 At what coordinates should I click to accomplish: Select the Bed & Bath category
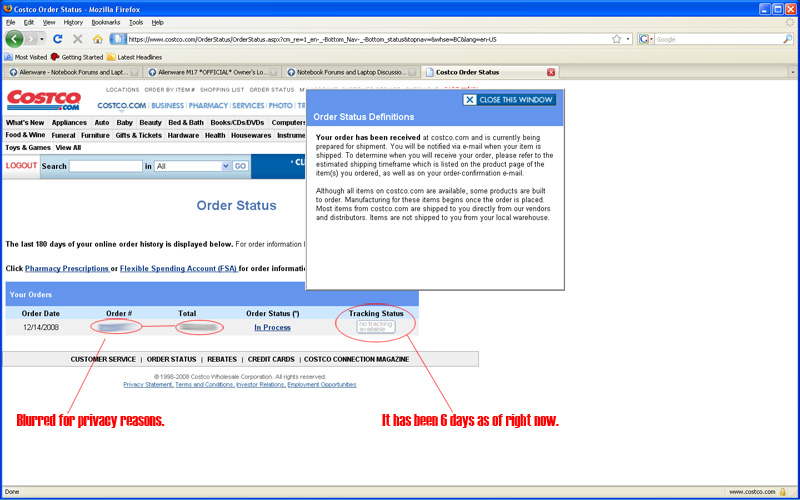click(x=186, y=122)
